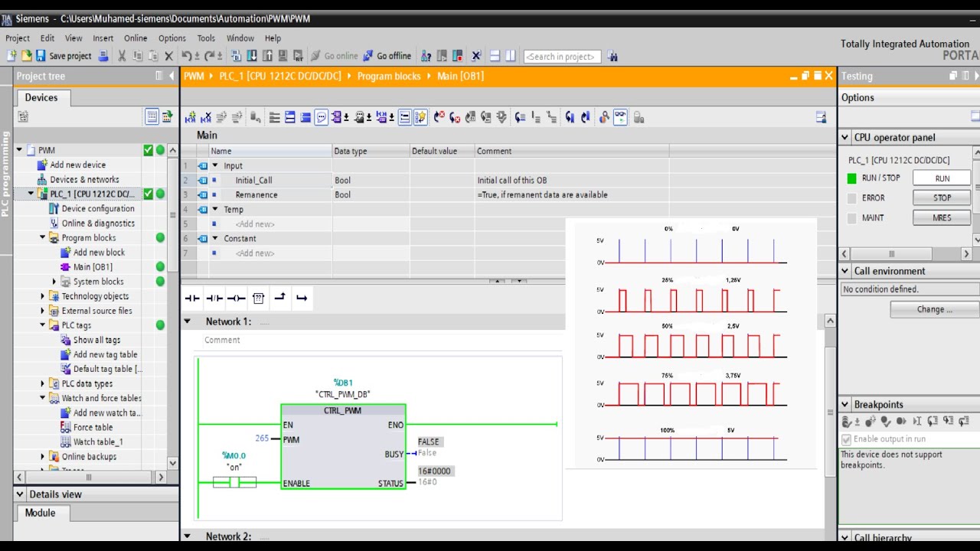Click the Delete X icon in toolbar
980x551 pixels.
click(168, 56)
